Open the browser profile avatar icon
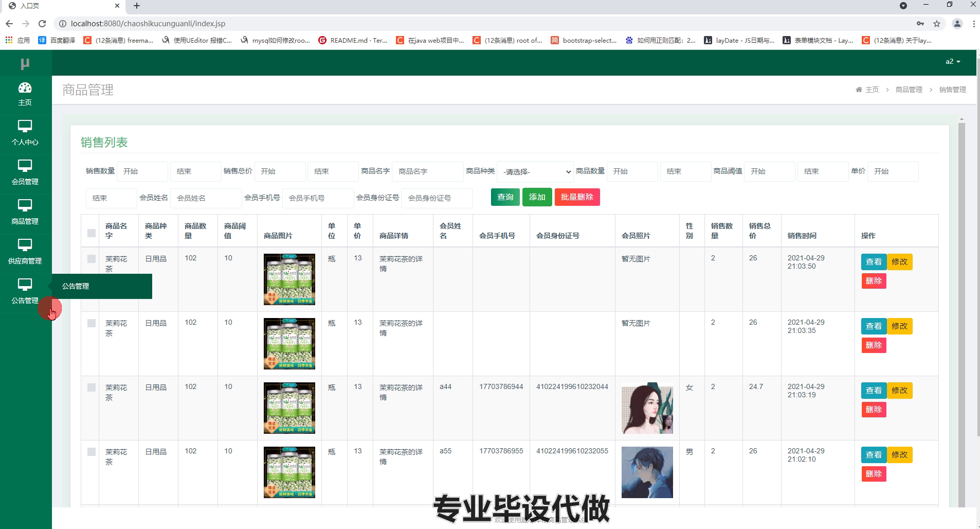980x529 pixels. click(957, 24)
